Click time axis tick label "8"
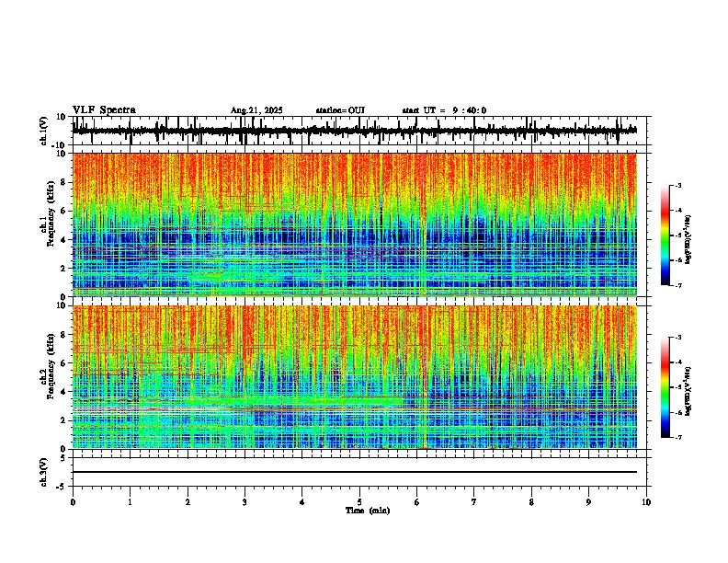The image size is (728, 563). click(531, 502)
